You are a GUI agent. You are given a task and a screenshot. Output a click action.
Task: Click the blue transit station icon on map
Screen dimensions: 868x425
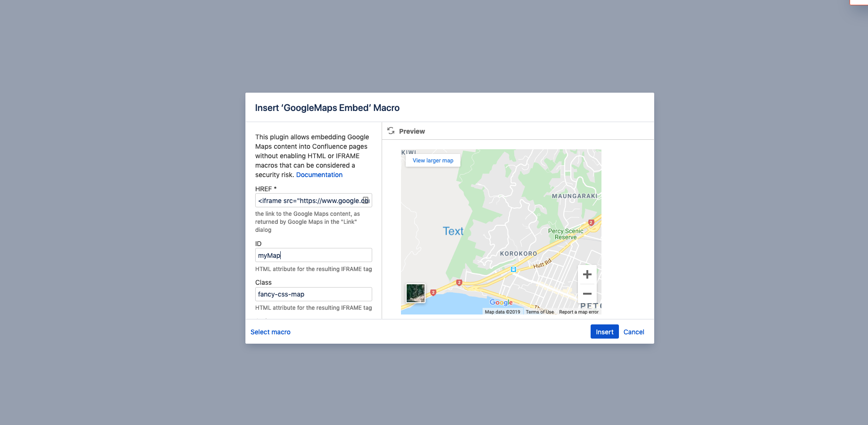[x=513, y=269]
